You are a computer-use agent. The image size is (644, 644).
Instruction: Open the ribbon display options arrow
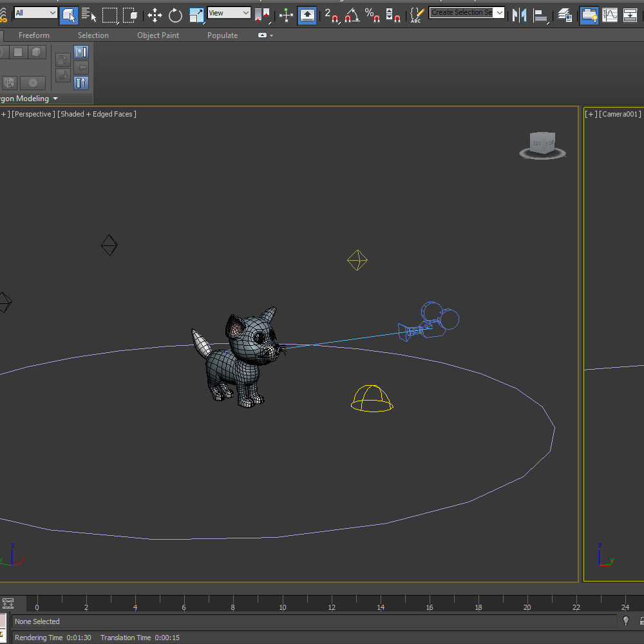272,35
